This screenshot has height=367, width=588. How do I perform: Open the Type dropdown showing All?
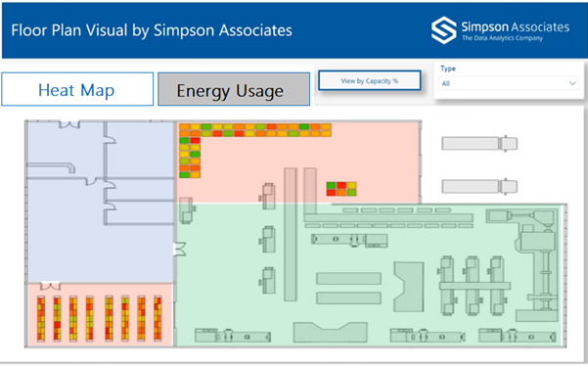[509, 83]
